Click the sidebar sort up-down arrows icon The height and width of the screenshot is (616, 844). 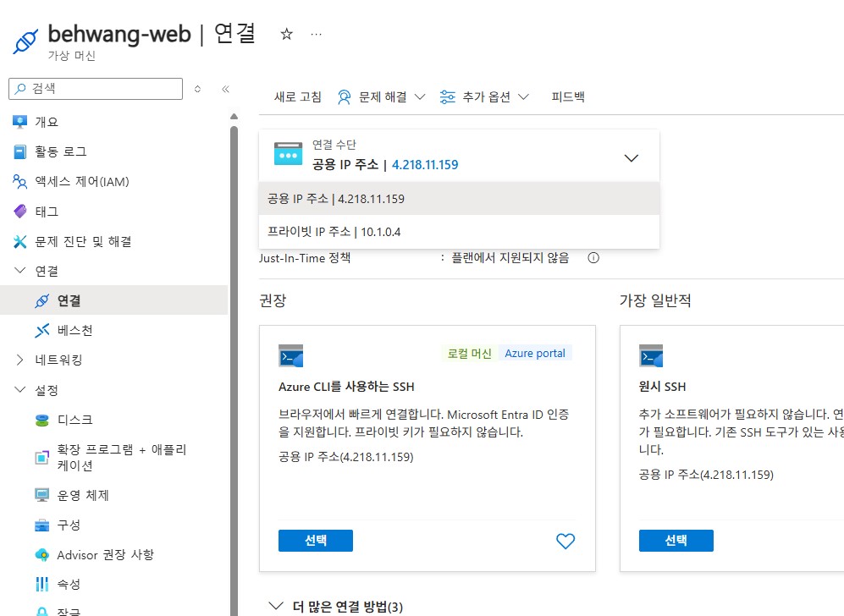click(197, 89)
